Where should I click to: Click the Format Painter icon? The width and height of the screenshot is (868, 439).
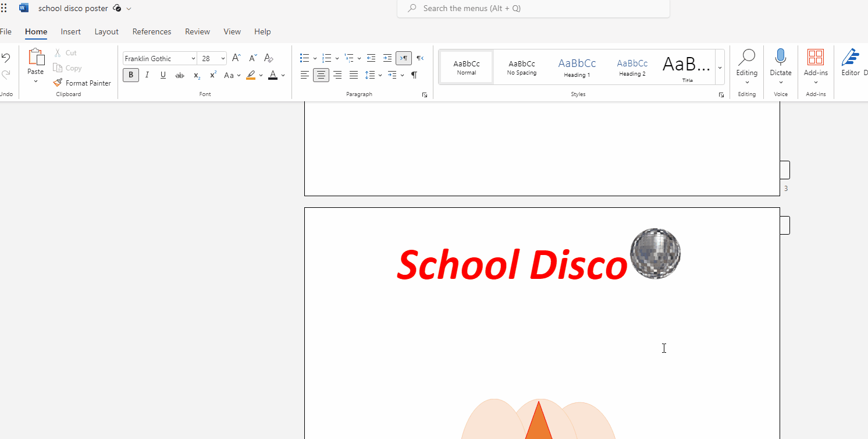[x=58, y=83]
